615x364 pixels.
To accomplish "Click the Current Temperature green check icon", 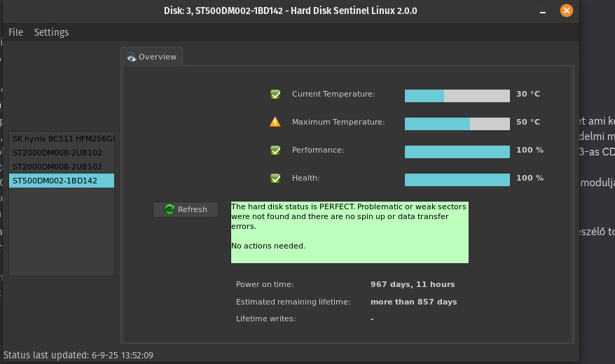I will (x=275, y=94).
